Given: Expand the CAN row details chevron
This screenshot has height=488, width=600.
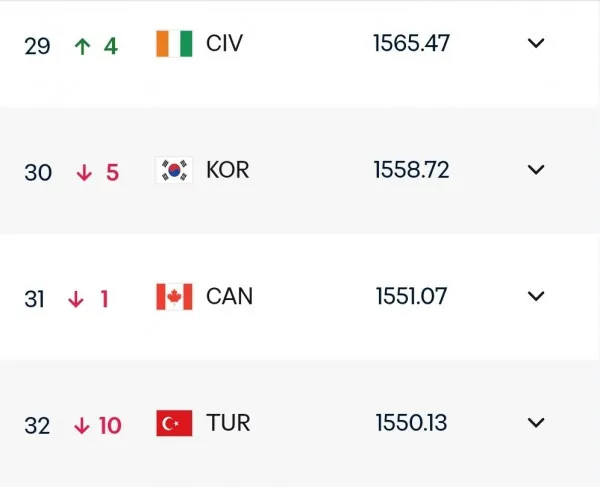Looking at the screenshot, I should coord(536,296).
